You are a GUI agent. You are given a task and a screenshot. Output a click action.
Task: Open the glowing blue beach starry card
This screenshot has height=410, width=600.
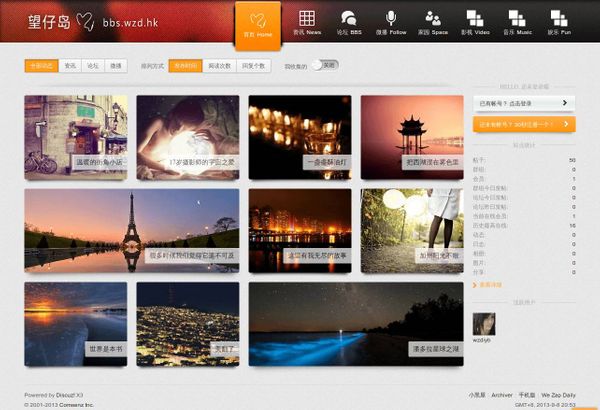tap(356, 324)
